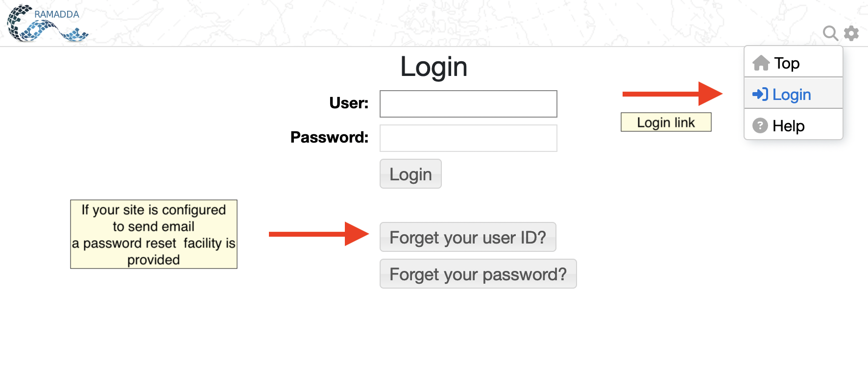
Task: Open the Help menu entry text
Action: tap(788, 126)
